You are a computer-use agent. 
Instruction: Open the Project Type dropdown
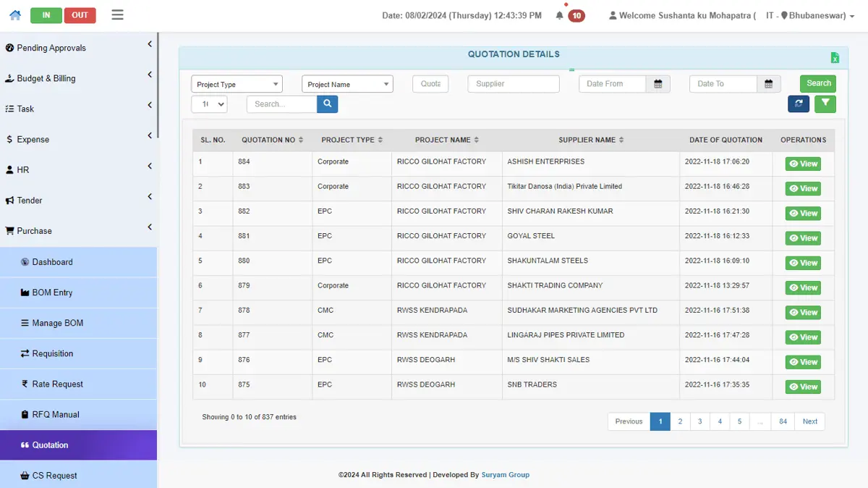[x=237, y=84]
